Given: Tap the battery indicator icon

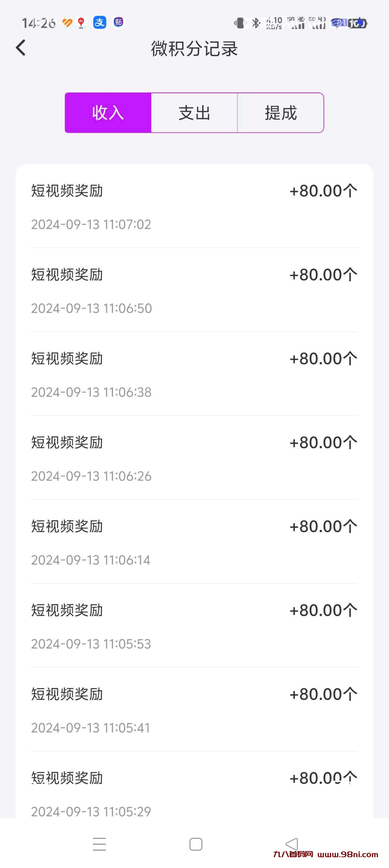Looking at the screenshot, I should pos(357,23).
